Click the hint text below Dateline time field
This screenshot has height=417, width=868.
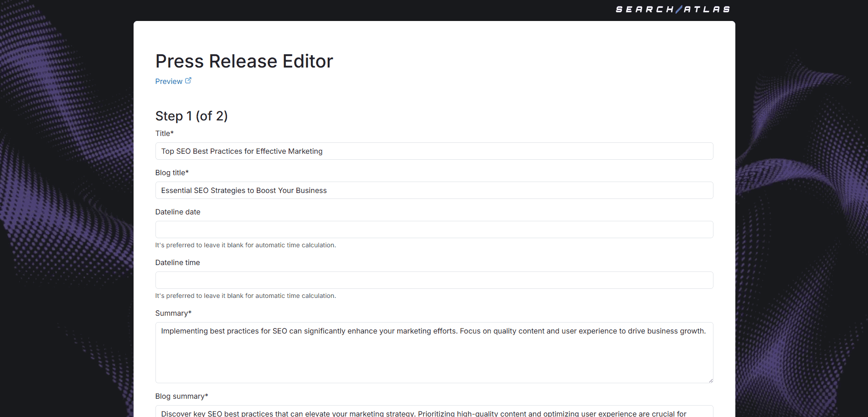tap(245, 296)
